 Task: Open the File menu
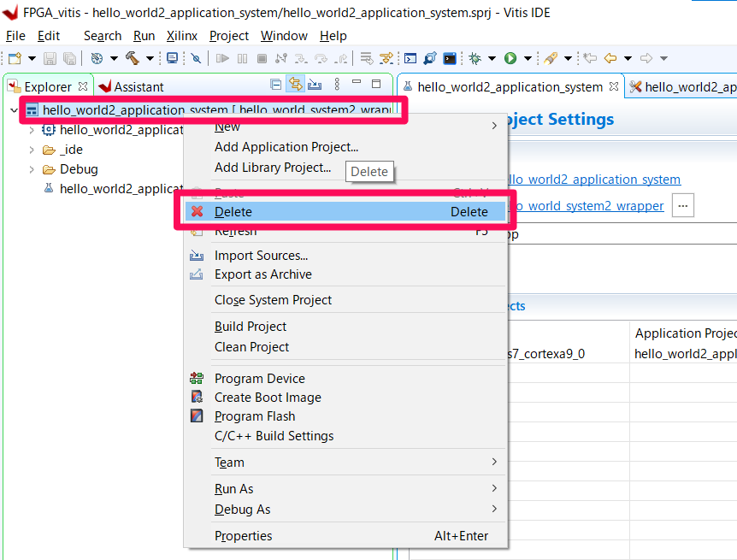click(x=15, y=36)
